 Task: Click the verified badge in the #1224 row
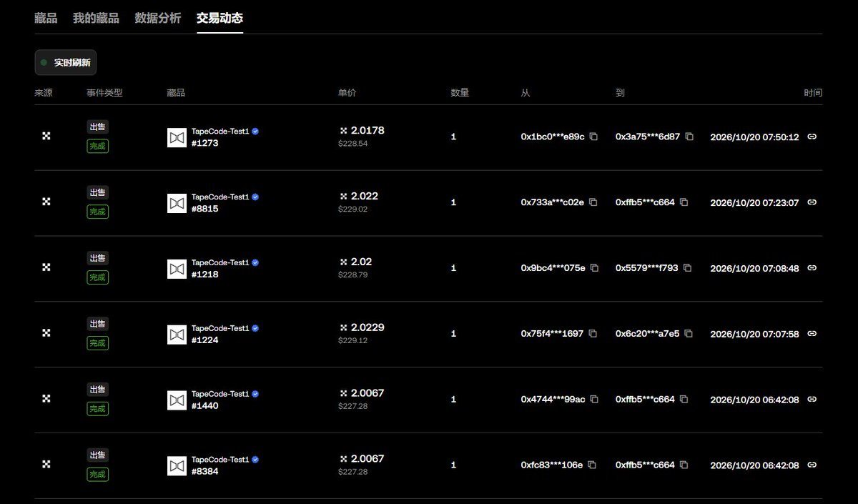point(255,328)
